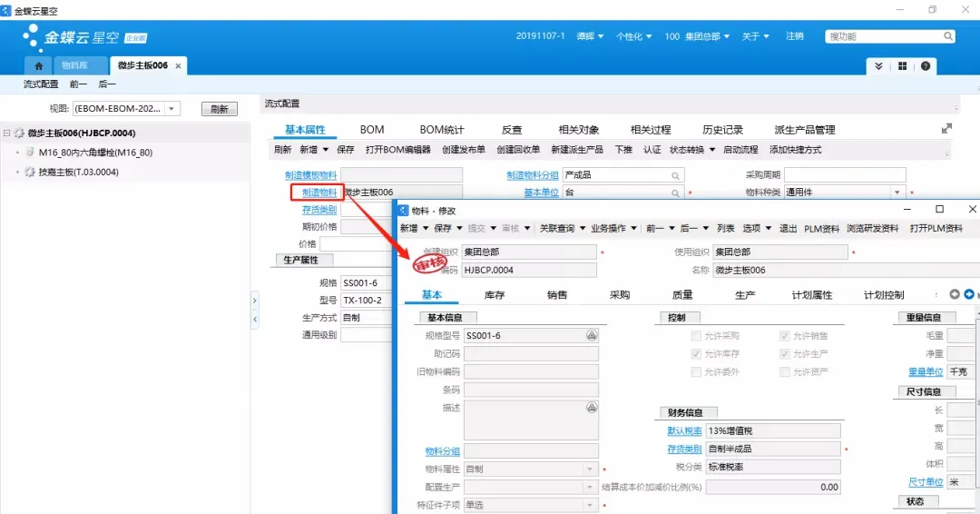Image resolution: width=980 pixels, height=514 pixels.
Task: Click 打开BOM编辑器 in the toolbar
Action: click(398, 150)
